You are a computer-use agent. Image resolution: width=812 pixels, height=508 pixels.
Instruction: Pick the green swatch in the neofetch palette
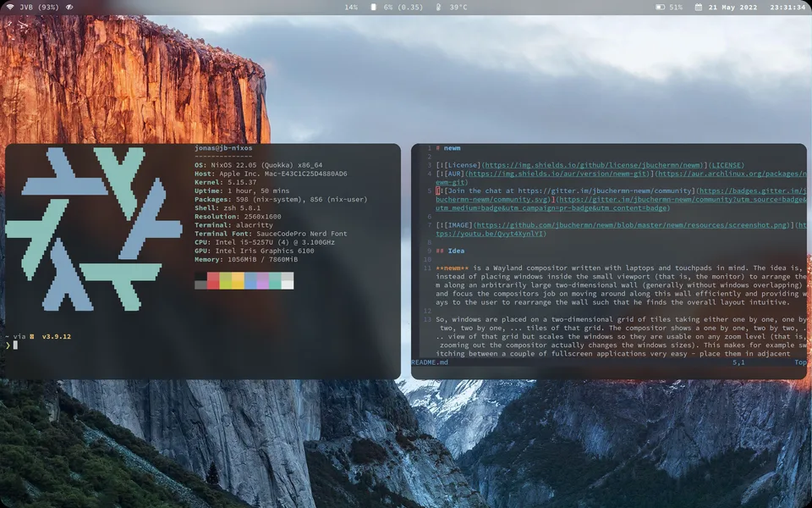(226, 280)
